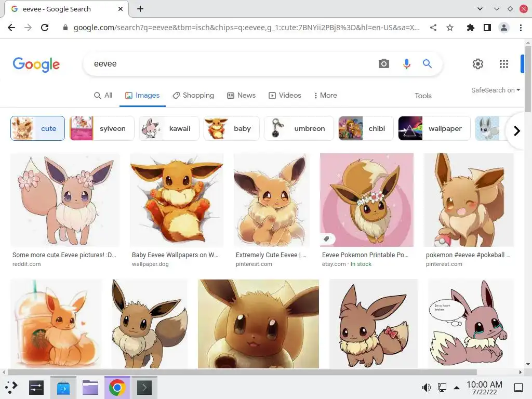Expand the More search categories menu
Viewport: 532px width, 399px height.
(x=325, y=96)
